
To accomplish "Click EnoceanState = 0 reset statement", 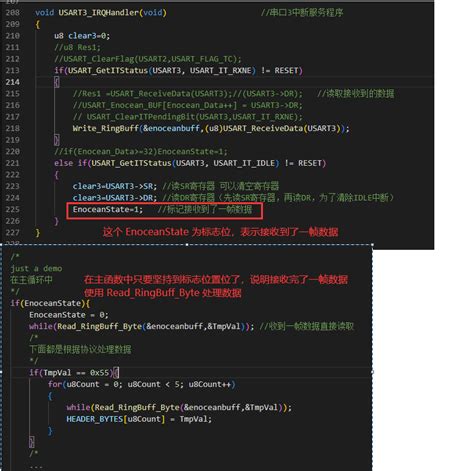I will tap(69, 315).
